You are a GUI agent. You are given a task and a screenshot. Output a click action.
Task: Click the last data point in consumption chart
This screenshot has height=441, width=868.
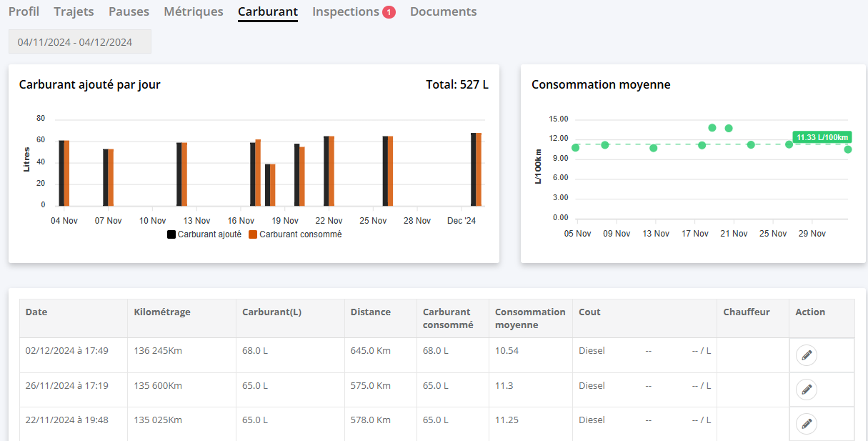click(848, 149)
